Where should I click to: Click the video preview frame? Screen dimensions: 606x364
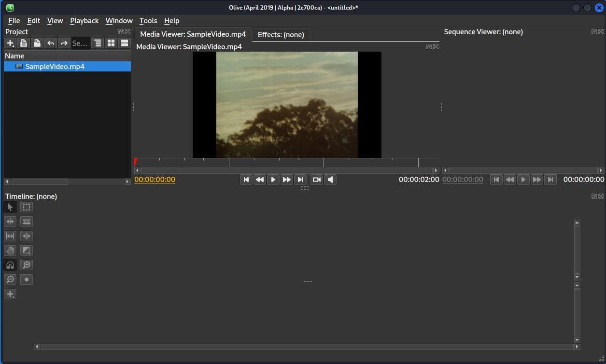pos(287,105)
